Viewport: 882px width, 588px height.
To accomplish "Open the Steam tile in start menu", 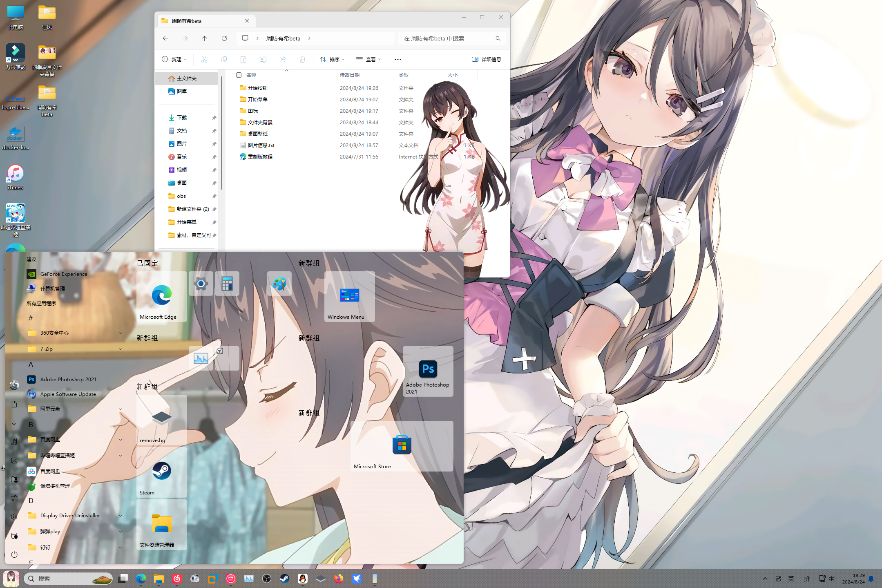I will pos(161,472).
